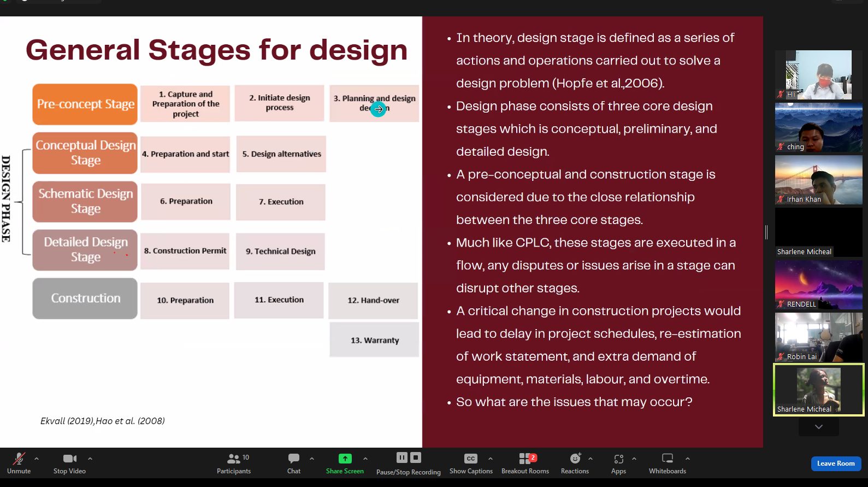Click 'So what are the issues' bullet
The width and height of the screenshot is (868, 487).
[574, 402]
